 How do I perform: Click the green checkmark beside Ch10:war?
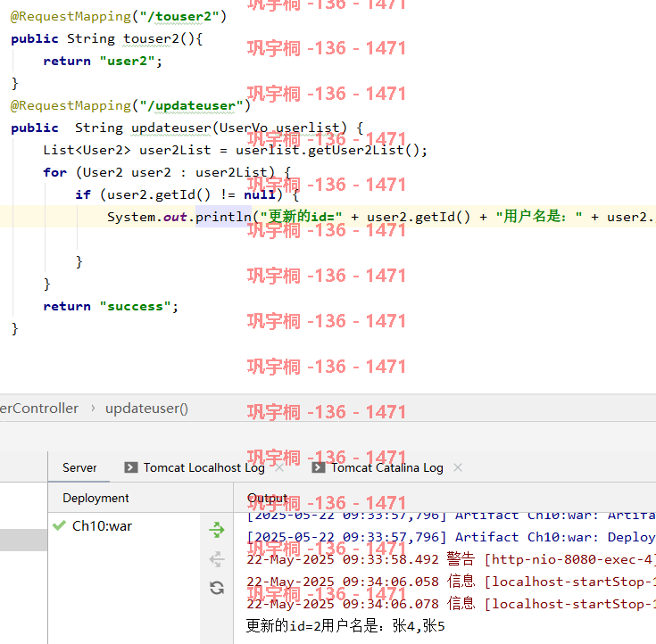(60, 525)
